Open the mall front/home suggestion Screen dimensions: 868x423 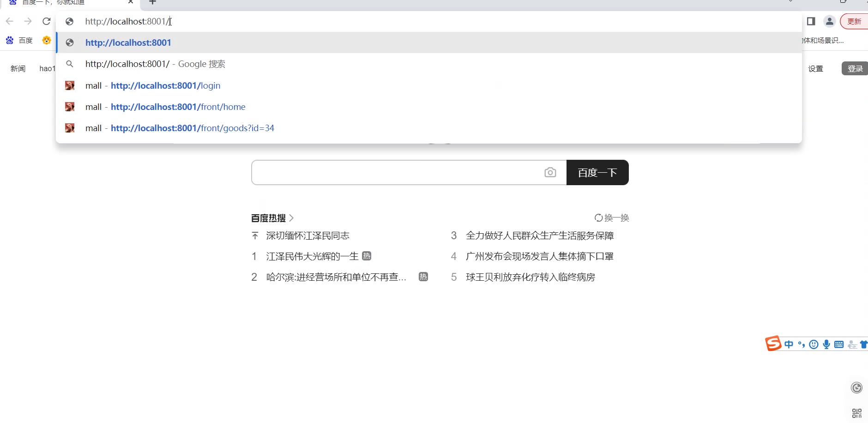tap(429, 107)
